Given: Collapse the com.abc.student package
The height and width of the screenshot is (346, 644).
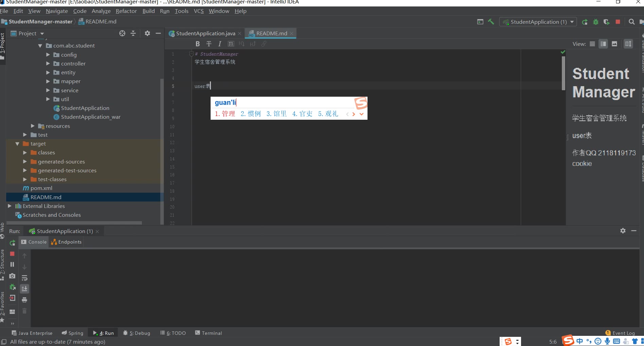Looking at the screenshot, I should coord(40,46).
